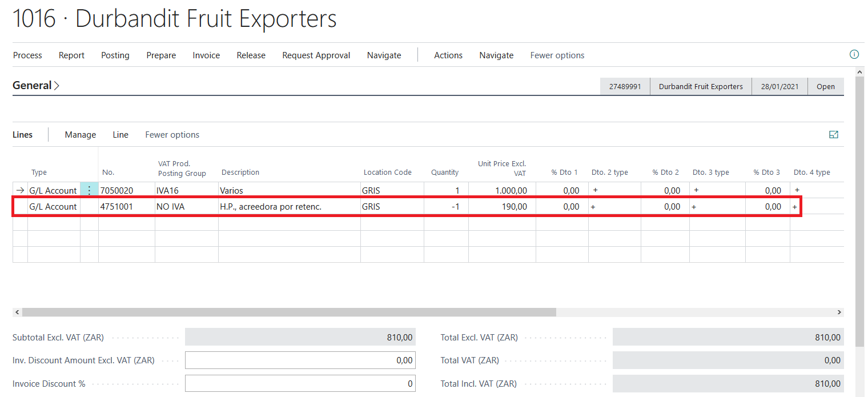
Task: Open the three-dot row options for the Varios line
Action: click(89, 190)
